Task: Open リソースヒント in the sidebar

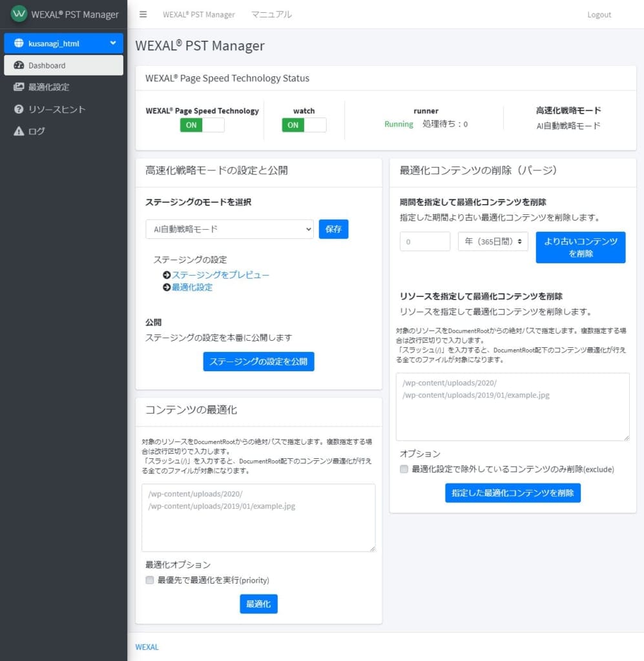Action: click(x=64, y=109)
